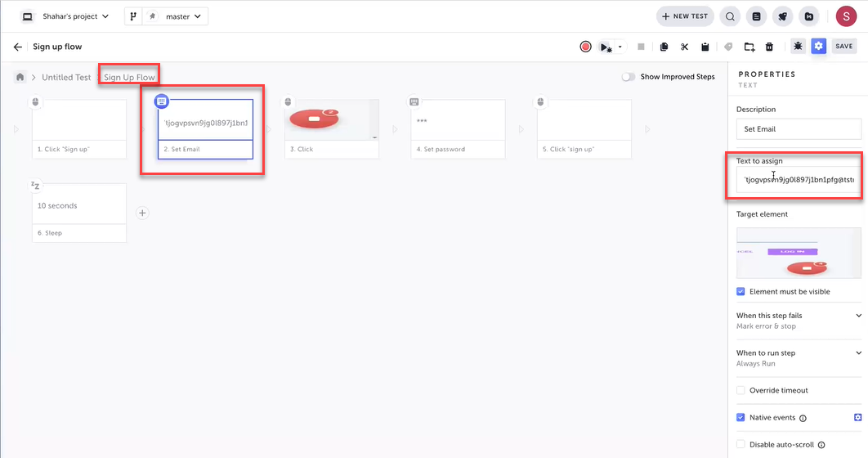Screen dimensions: 868x458
Task: Click the label tag icon
Action: coord(728,47)
